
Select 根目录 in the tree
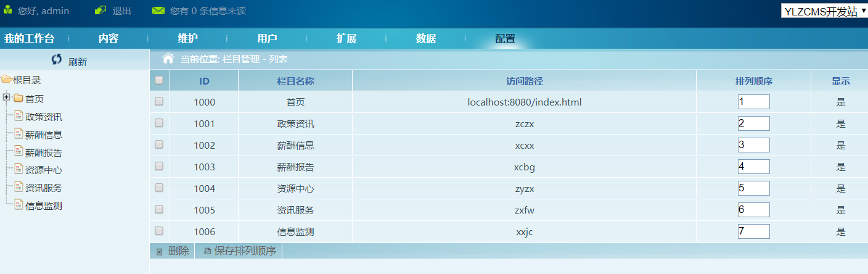[27, 80]
